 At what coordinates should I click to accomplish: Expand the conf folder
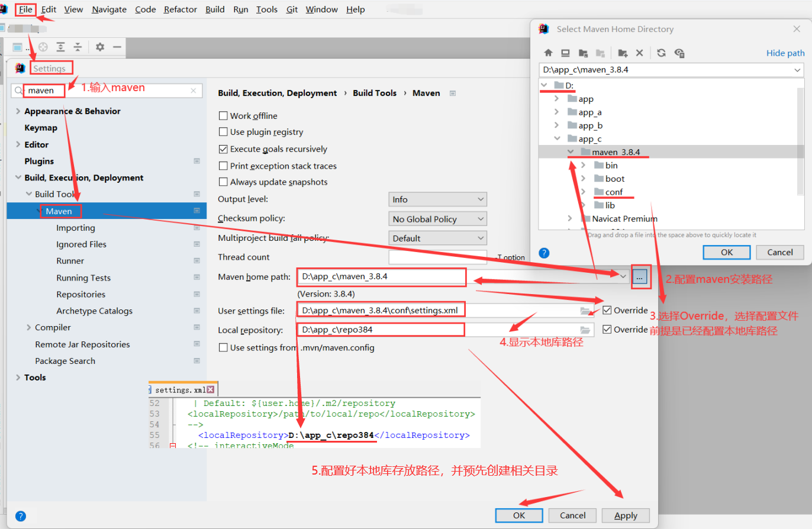click(584, 192)
